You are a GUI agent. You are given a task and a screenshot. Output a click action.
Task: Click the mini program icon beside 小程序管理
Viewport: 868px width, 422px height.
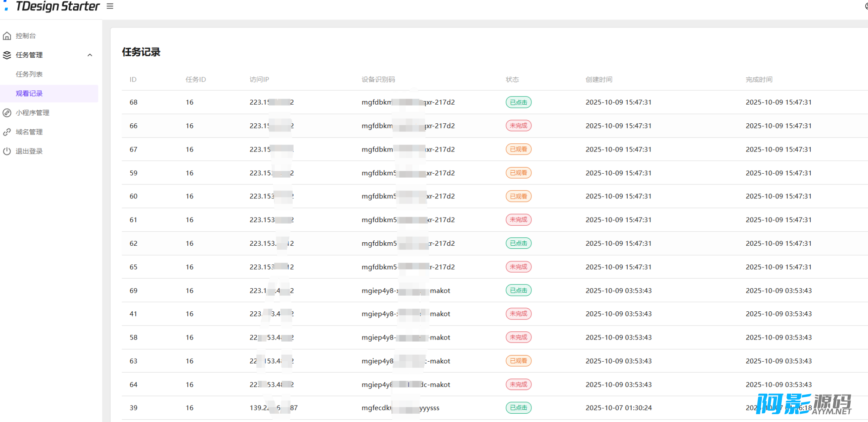point(7,113)
